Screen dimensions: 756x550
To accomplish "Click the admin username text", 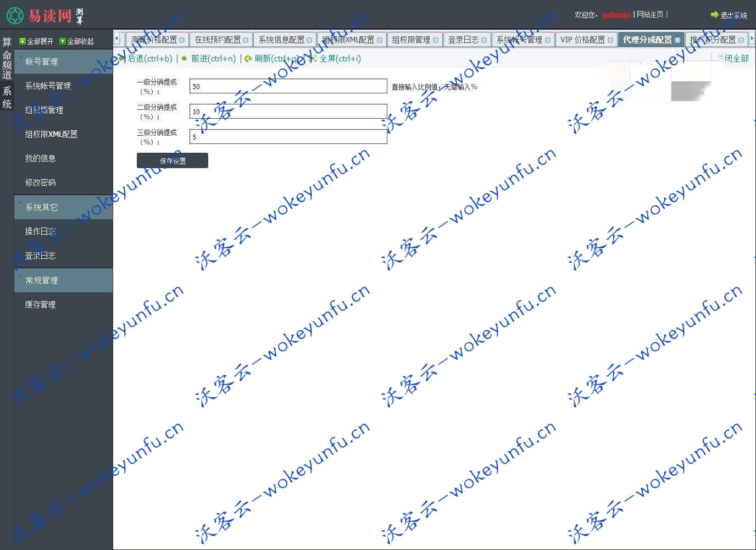I will tap(616, 15).
